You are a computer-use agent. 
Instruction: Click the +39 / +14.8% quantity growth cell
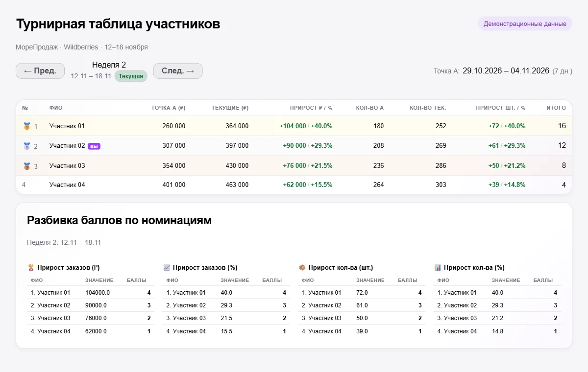(x=507, y=185)
